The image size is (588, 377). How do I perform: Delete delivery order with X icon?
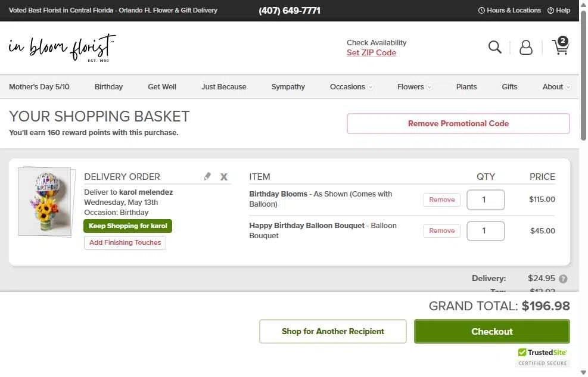tap(224, 177)
